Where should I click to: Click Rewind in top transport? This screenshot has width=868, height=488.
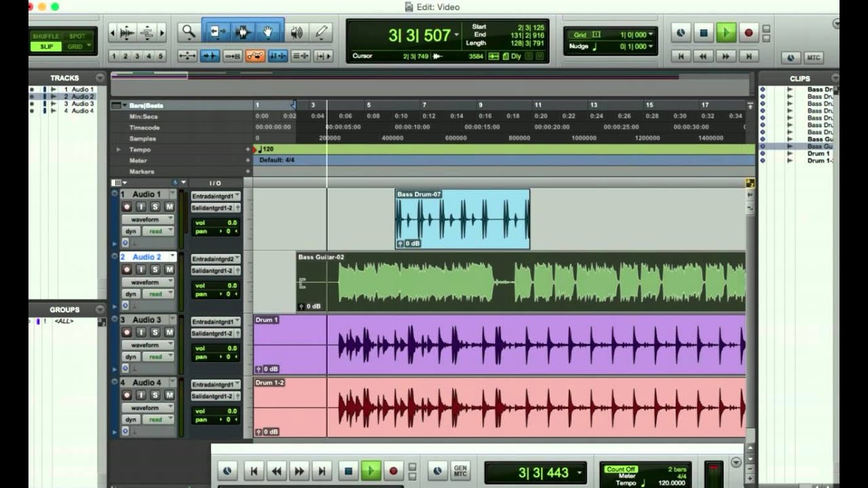coord(703,56)
